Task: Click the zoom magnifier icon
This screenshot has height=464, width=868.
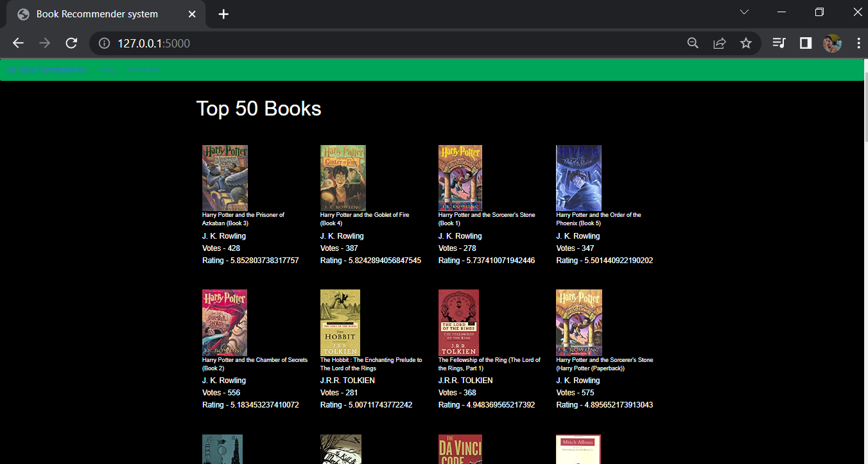Action: click(x=693, y=43)
